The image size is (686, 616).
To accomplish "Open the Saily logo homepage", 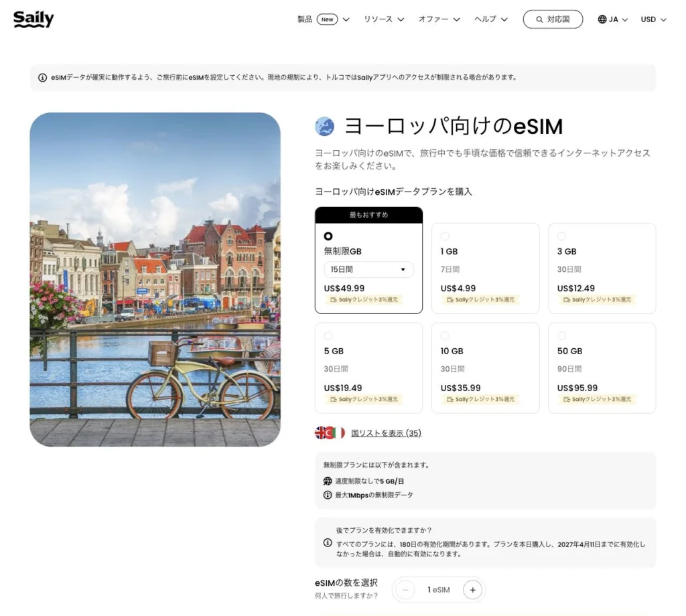I will coord(33,19).
